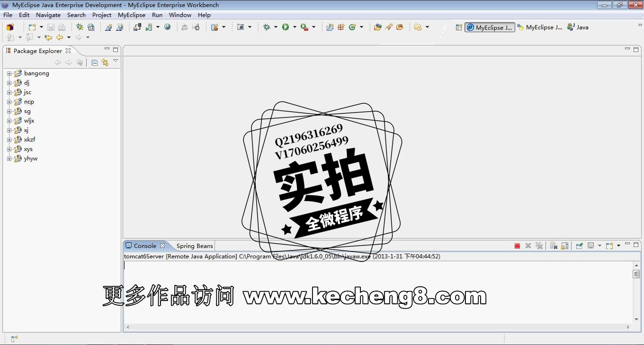644x345 pixels.
Task: Select the Spring Beans tab
Action: click(195, 246)
